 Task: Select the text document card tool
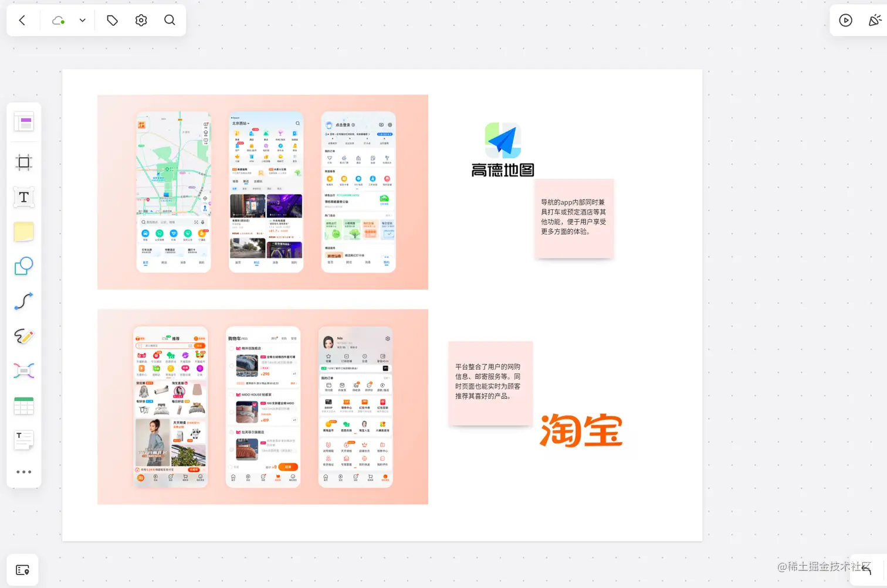[24, 440]
